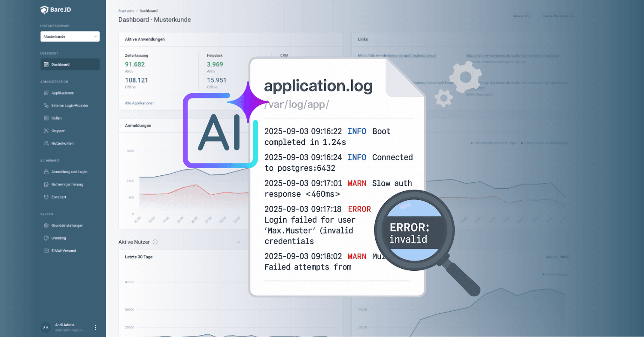The height and width of the screenshot is (337, 644).
Task: Click the Startseite breadcrumb link
Action: pos(126,10)
